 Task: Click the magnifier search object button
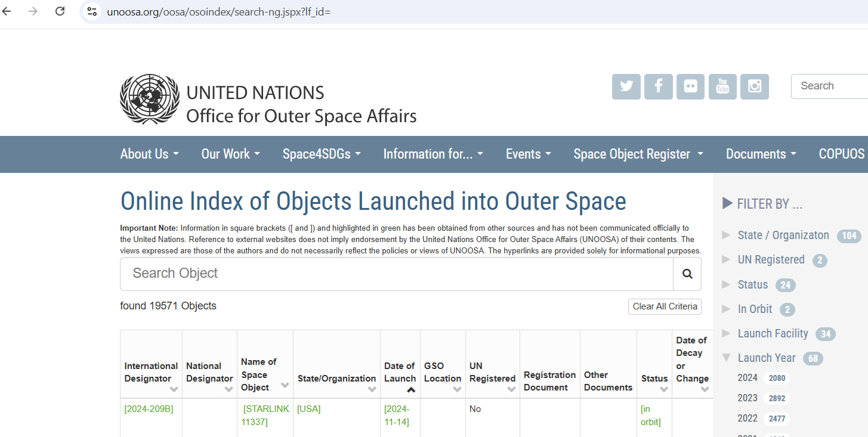[x=687, y=274]
